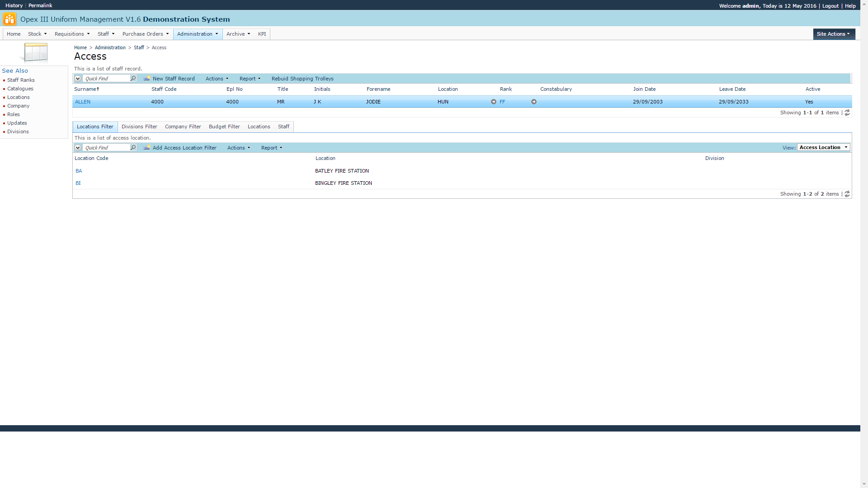Open the Access Location view dropdown
The width and height of the screenshot is (868, 488).
tap(823, 147)
